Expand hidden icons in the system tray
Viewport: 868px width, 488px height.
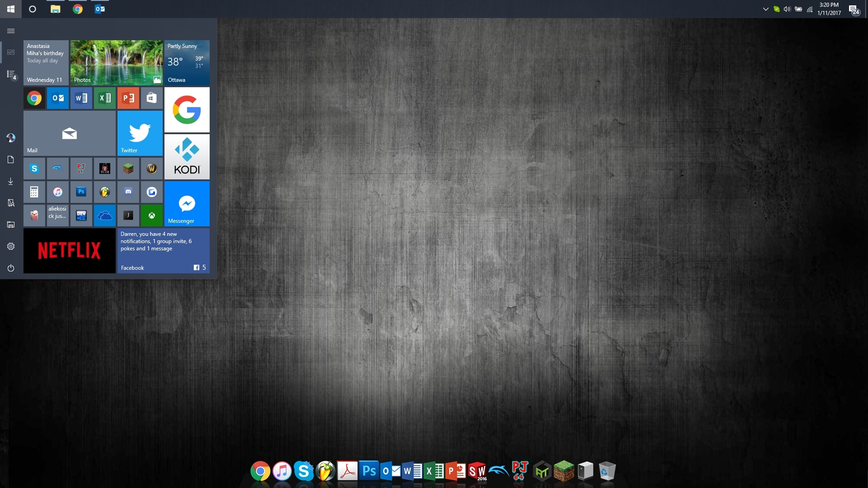point(765,9)
